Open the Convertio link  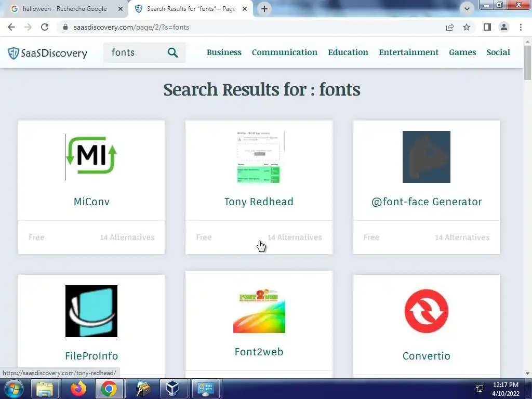427,356
